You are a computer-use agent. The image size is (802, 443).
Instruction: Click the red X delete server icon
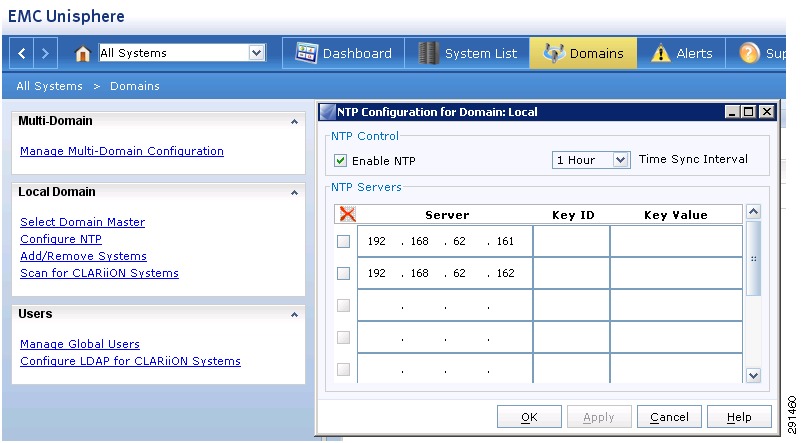click(347, 214)
